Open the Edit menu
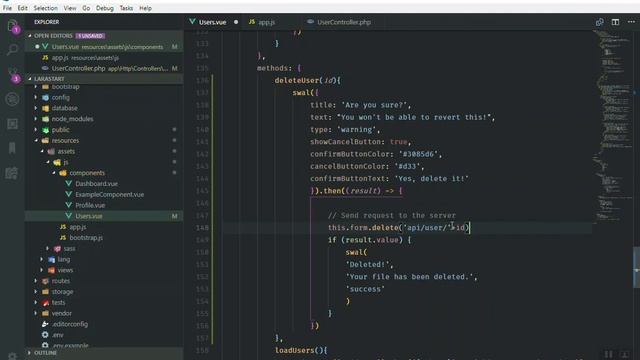This screenshot has width=640, height=360. [22, 8]
